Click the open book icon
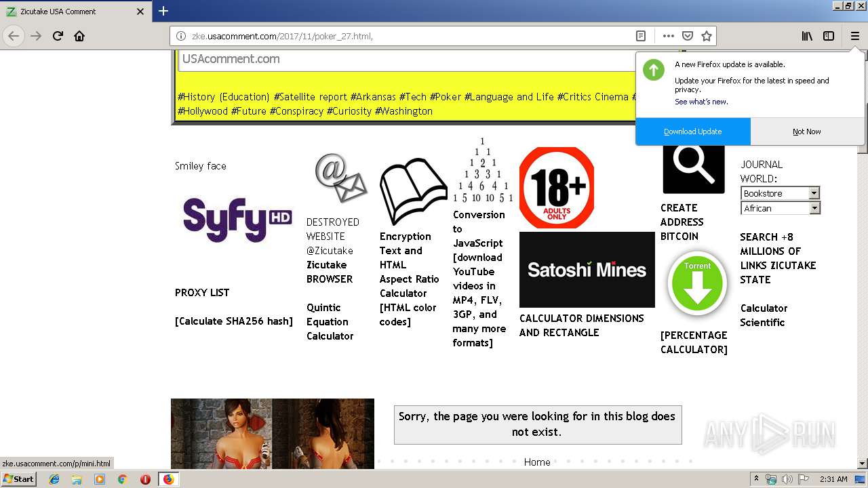The height and width of the screenshot is (488, 868). click(x=412, y=191)
